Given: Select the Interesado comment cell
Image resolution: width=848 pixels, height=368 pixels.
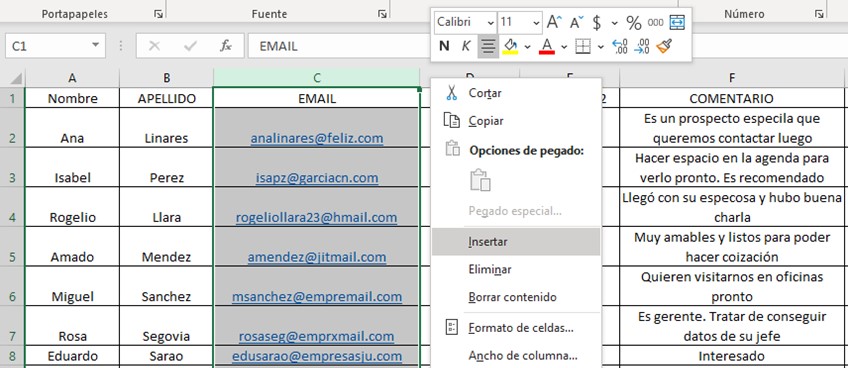Looking at the screenshot, I should pos(732,356).
